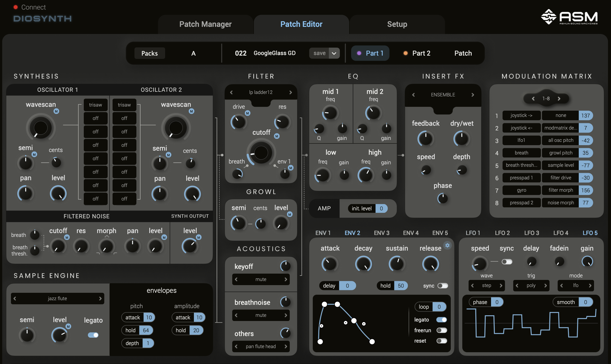The width and height of the screenshot is (611, 364).
Task: Switch to the Patch Manager tab
Action: 205,24
